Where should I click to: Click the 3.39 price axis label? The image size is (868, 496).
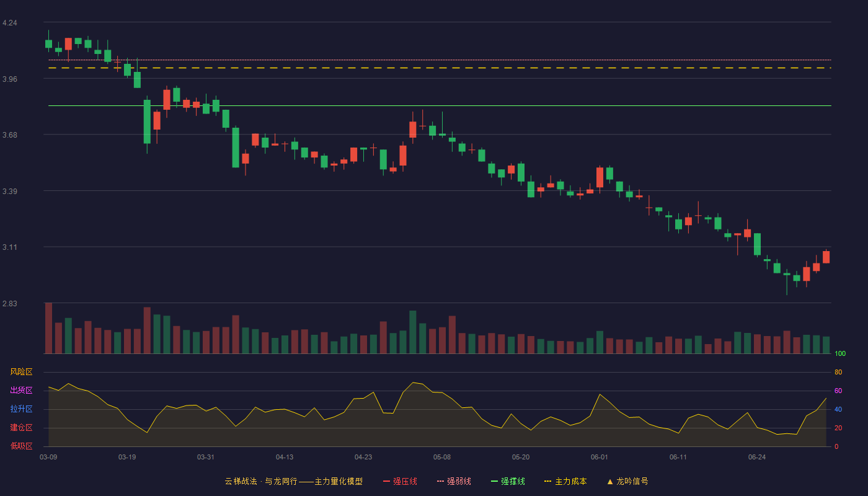10,192
